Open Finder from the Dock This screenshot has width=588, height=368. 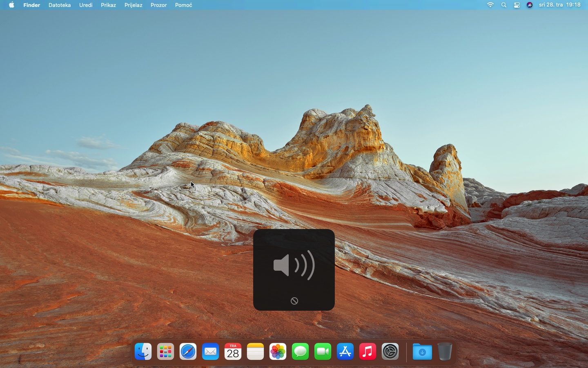pyautogui.click(x=143, y=352)
